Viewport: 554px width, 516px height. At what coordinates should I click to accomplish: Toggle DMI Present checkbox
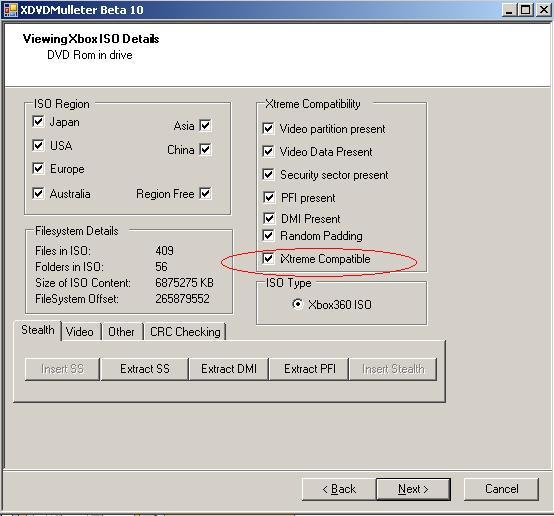coord(269,218)
